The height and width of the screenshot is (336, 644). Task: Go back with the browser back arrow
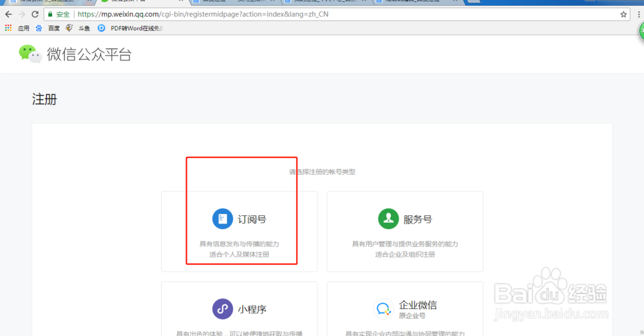point(8,14)
